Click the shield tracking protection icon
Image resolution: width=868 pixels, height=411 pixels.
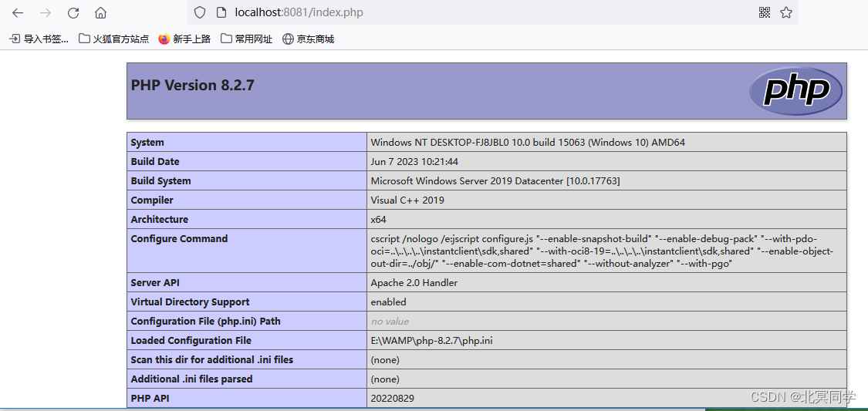pos(200,12)
